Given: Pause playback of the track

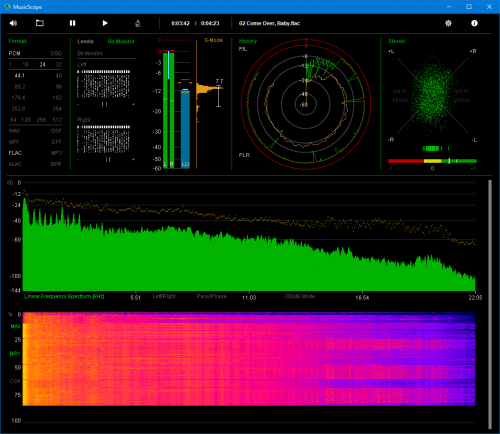Looking at the screenshot, I should 72,23.
